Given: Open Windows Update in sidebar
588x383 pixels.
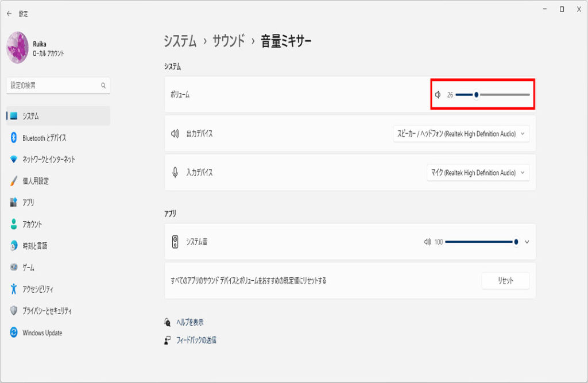Looking at the screenshot, I should 42,333.
